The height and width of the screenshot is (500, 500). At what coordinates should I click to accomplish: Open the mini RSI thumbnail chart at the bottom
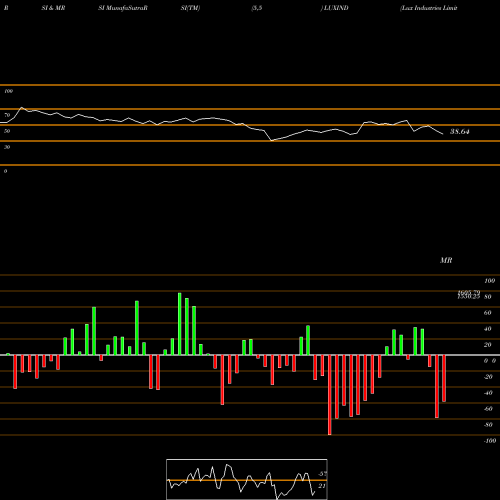pyautogui.click(x=247, y=479)
